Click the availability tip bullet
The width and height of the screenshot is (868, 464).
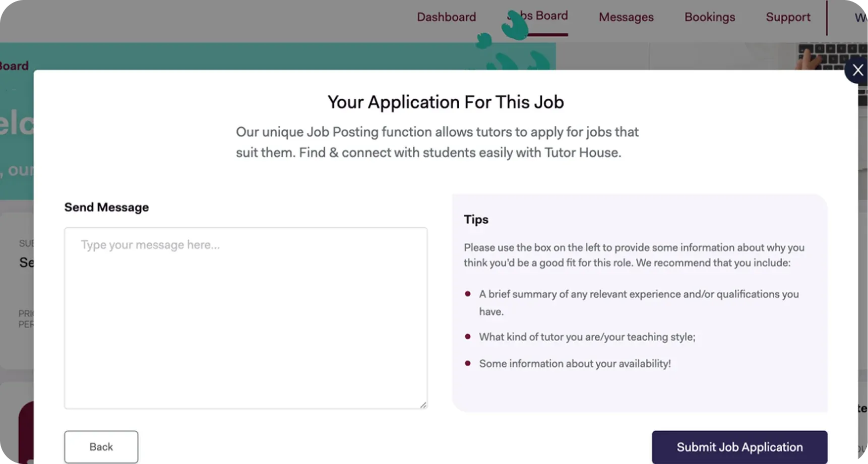575,364
